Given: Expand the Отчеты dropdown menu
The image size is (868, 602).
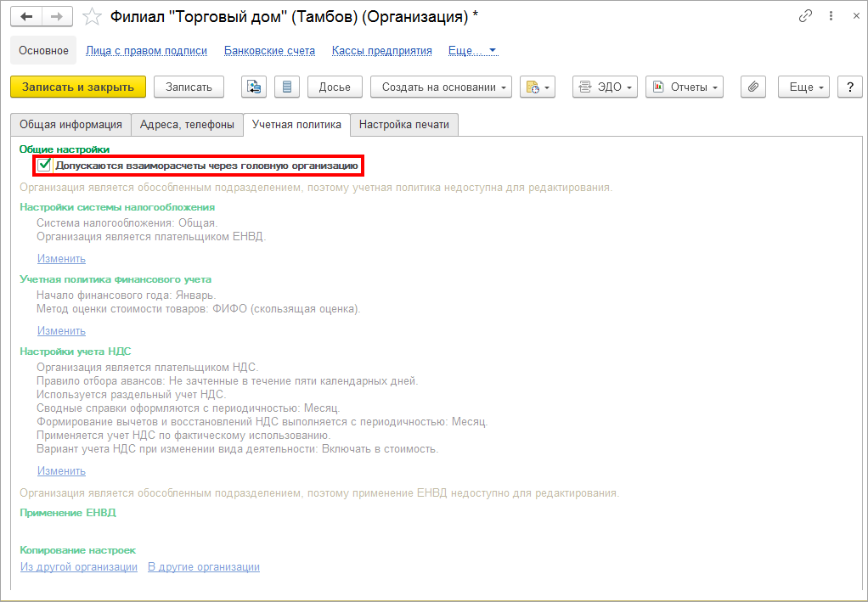Looking at the screenshot, I should pos(684,87).
